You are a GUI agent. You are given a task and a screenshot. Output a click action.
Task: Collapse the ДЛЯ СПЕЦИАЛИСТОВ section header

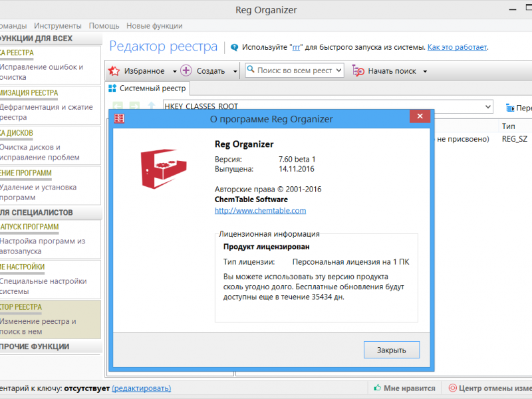(51, 212)
